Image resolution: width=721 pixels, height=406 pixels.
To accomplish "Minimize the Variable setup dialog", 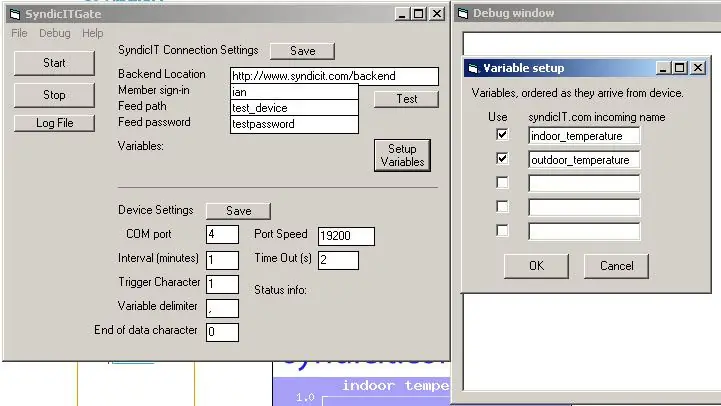I will pyautogui.click(x=663, y=68).
